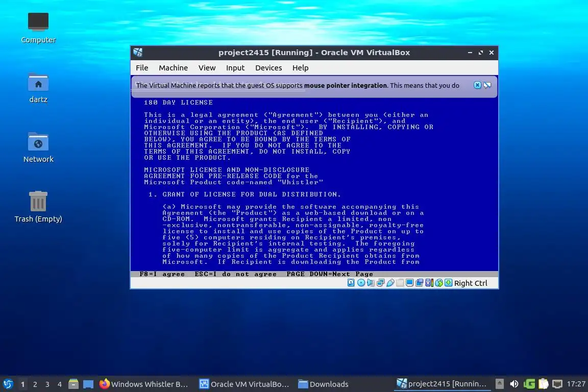Click the removable media eject tray icon

500,384
